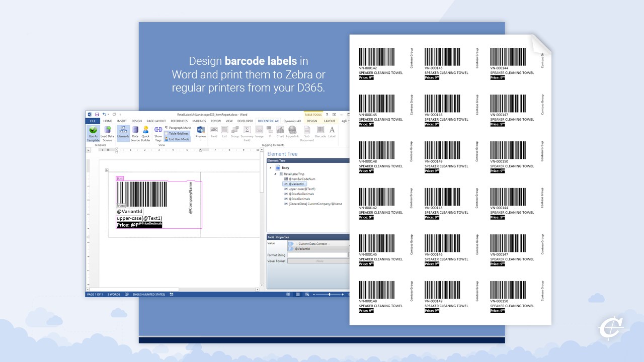The height and width of the screenshot is (362, 644).
Task: Click the Redo button in Quick Access
Action: tap(114, 115)
